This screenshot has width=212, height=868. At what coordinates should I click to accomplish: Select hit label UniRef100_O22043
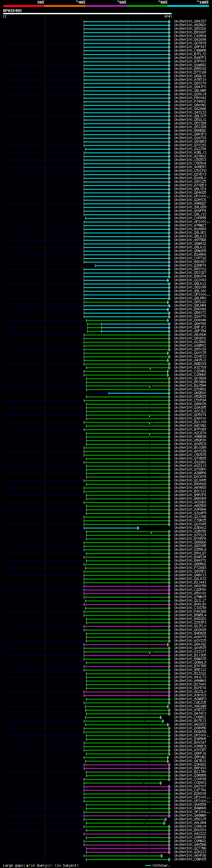(x=190, y=281)
